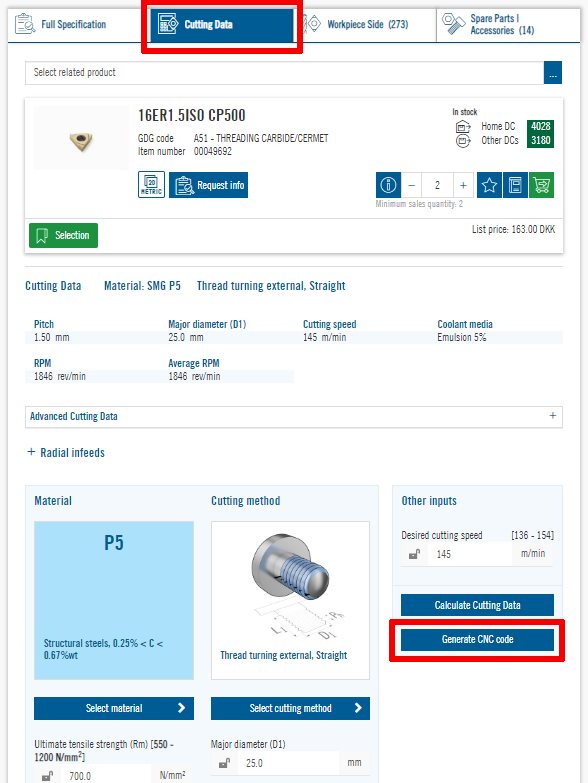Add item to cart with green cart icon
Viewport: 588px width, 783px height.
coord(542,185)
